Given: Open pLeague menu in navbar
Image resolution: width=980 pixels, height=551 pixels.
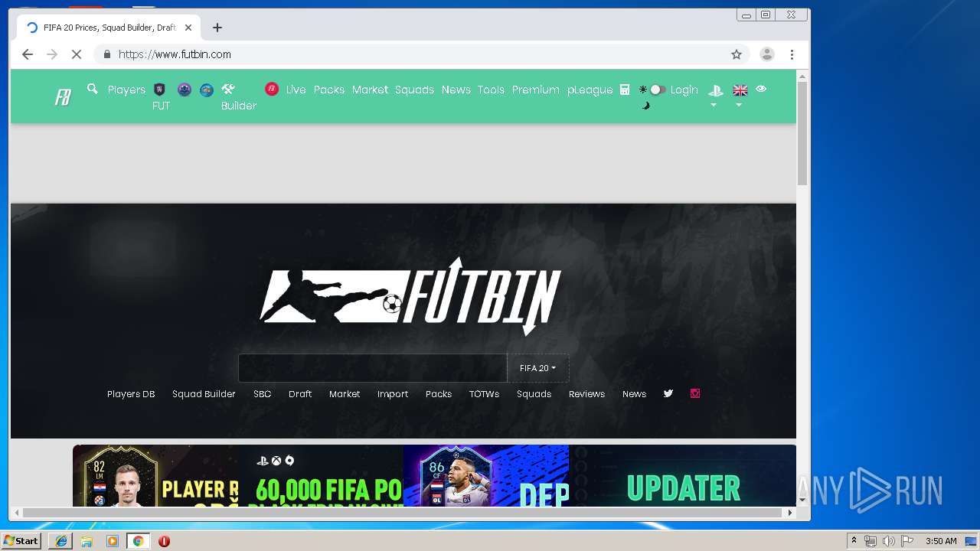Looking at the screenshot, I should click(590, 90).
